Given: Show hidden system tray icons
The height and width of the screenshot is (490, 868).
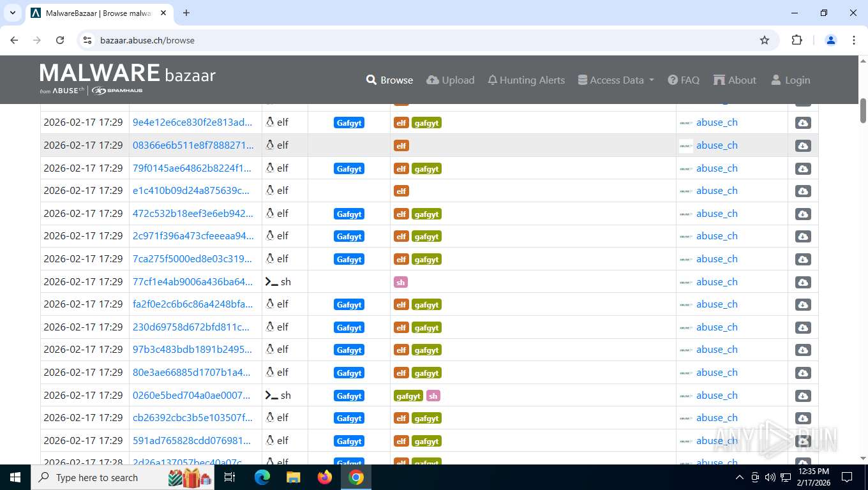Looking at the screenshot, I should pos(739,477).
